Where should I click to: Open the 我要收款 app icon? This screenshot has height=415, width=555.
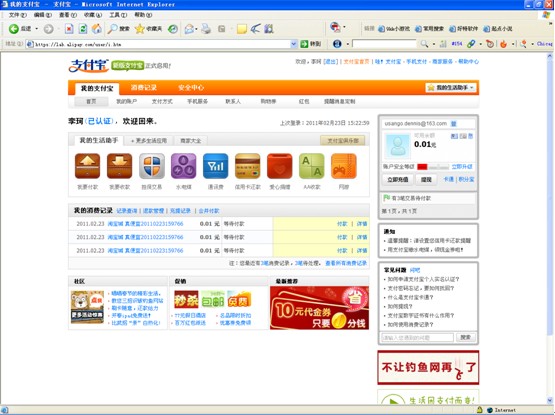(x=119, y=166)
